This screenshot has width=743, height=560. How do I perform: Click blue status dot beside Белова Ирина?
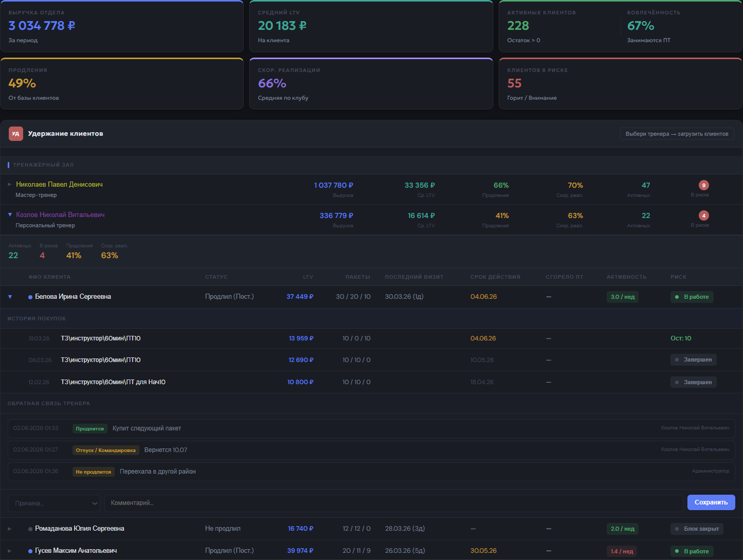30,297
